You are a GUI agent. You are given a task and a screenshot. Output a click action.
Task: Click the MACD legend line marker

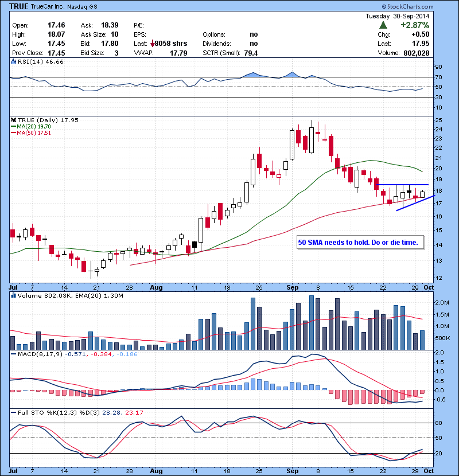pos(14,354)
